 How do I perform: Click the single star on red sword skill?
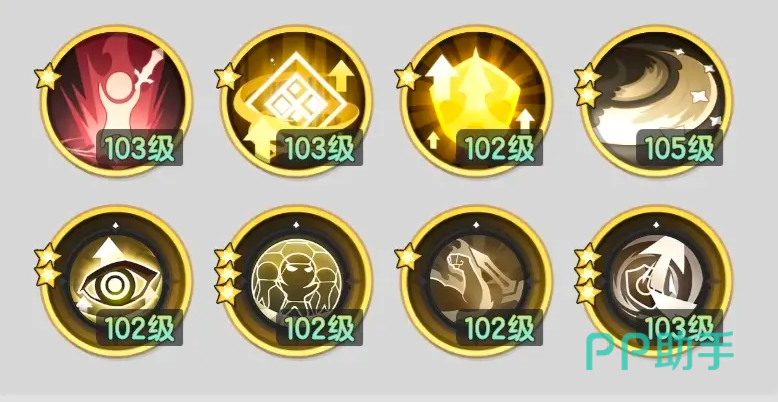click(x=48, y=77)
